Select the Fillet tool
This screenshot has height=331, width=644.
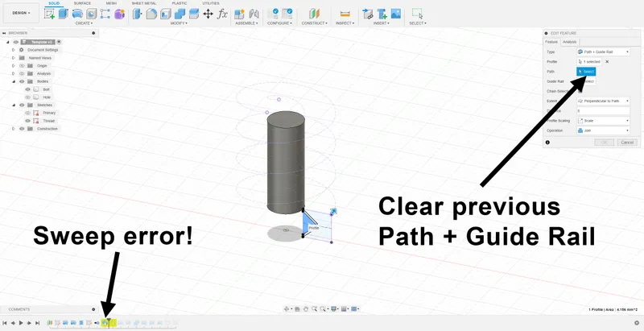pos(151,14)
